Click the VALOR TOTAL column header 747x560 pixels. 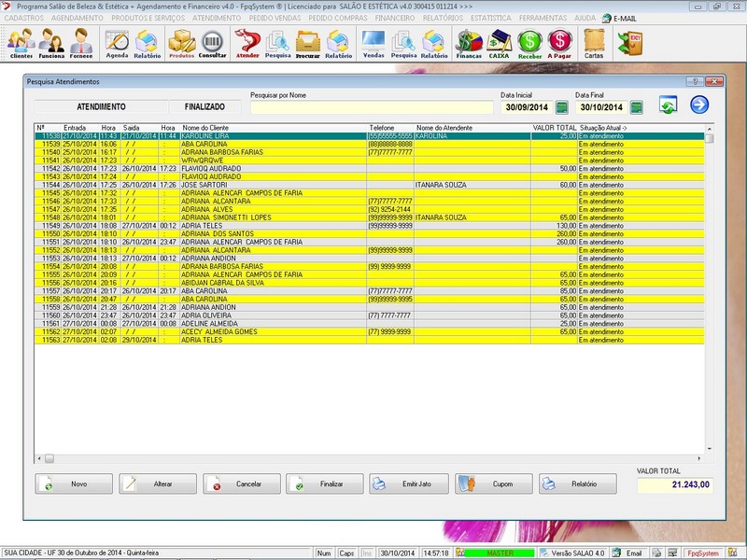point(555,128)
